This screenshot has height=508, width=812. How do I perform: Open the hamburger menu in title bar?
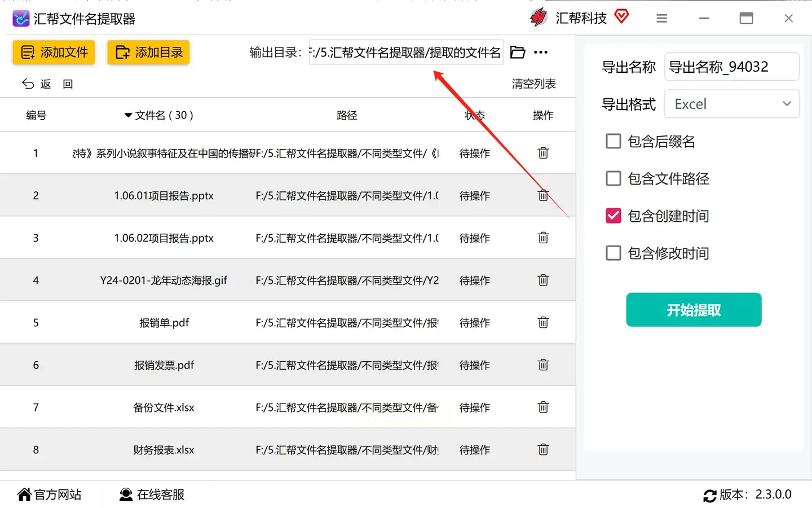pos(662,19)
